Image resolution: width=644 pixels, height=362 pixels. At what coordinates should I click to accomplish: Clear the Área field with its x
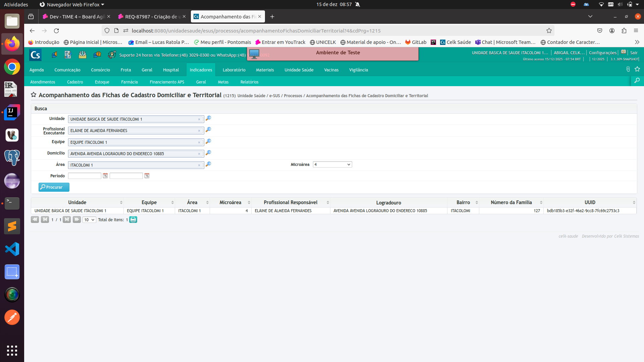[x=199, y=165]
